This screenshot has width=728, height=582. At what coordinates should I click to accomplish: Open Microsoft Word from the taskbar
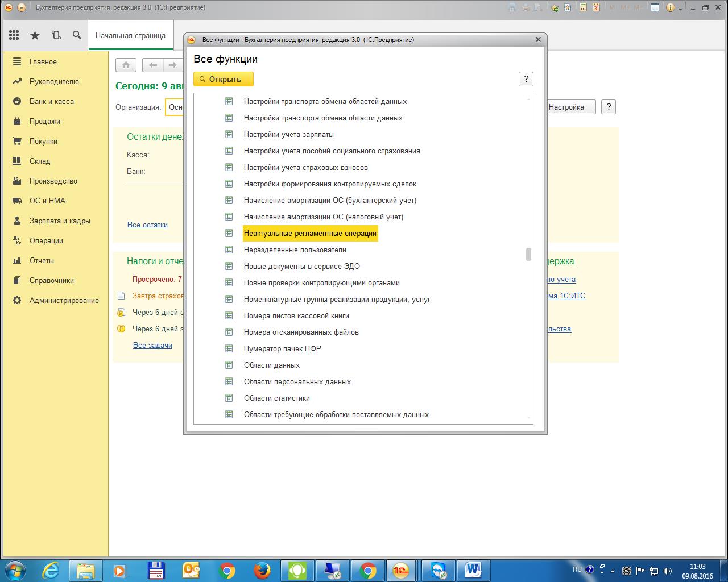coord(473,570)
